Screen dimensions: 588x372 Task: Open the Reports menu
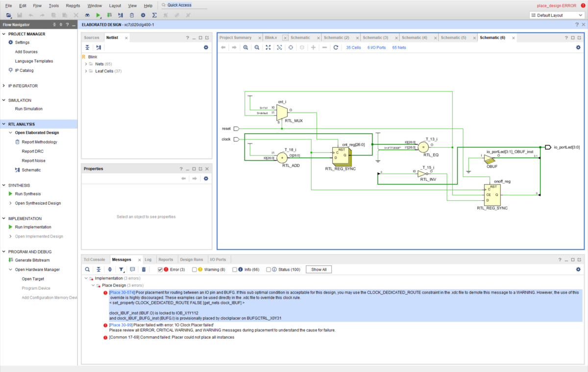pos(73,5)
